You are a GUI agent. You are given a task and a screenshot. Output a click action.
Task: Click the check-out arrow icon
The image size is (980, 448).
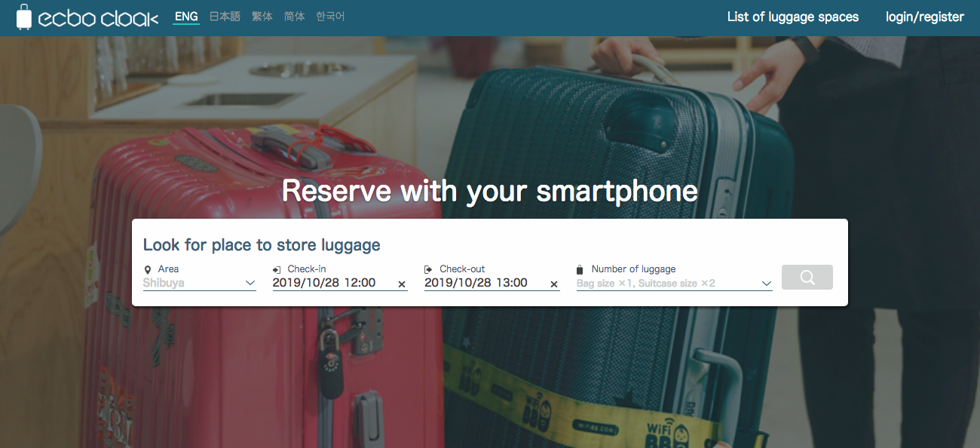429,269
